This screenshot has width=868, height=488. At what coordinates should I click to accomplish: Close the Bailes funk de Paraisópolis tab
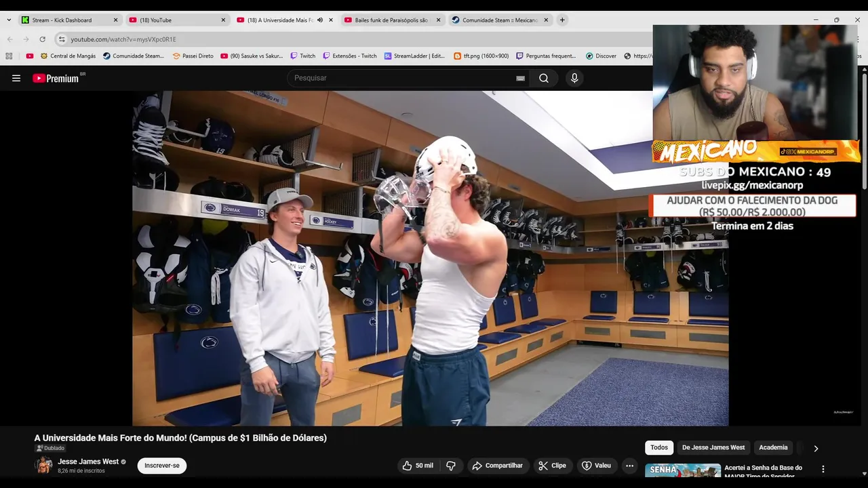438,20
